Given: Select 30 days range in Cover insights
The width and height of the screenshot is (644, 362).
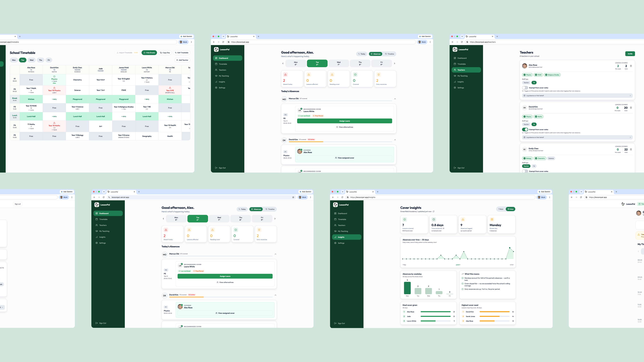Looking at the screenshot, I should point(510,209).
